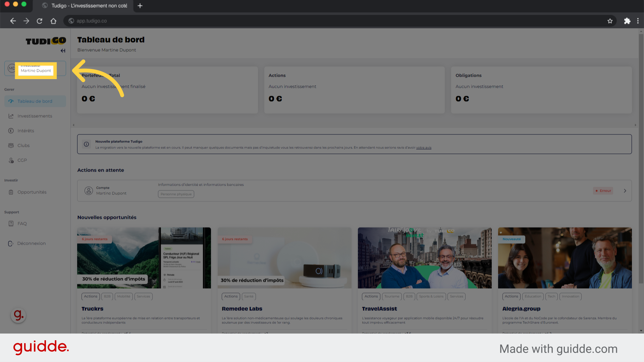This screenshot has height=362, width=644.
Task: Go back in browser history
Action: tap(13, 21)
